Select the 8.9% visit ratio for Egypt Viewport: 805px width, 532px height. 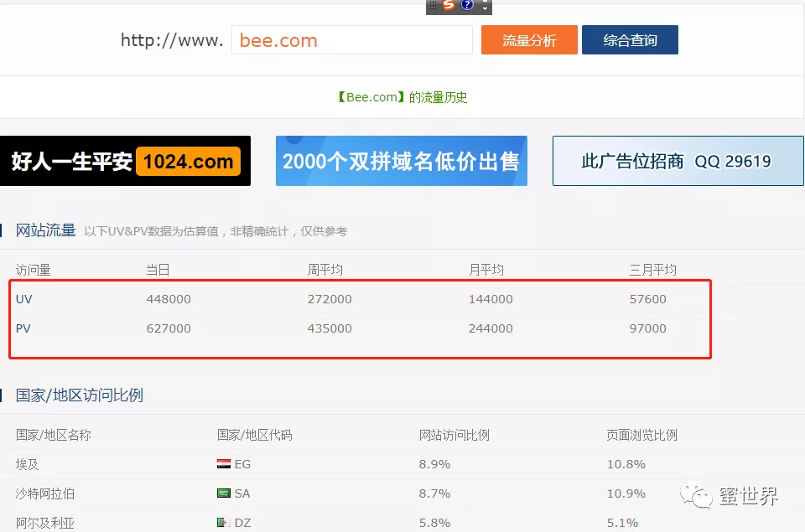point(434,464)
